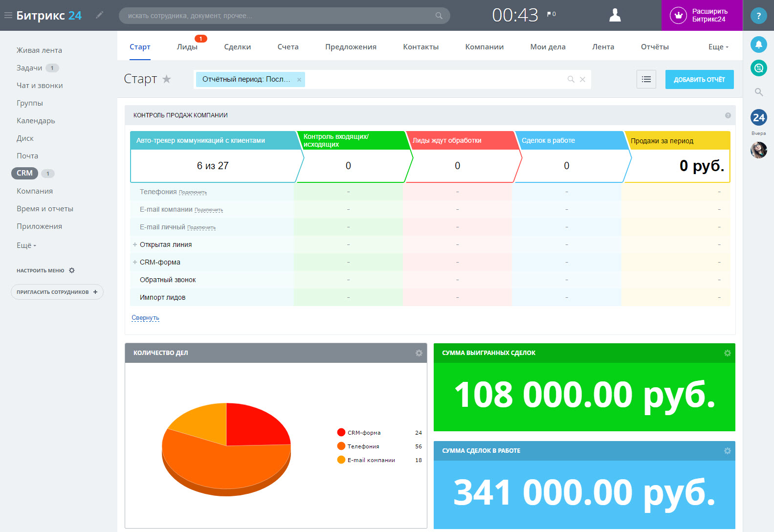Image resolution: width=774 pixels, height=532 pixels.
Task: Expand Ещё in the left sidebar
Action: click(26, 245)
